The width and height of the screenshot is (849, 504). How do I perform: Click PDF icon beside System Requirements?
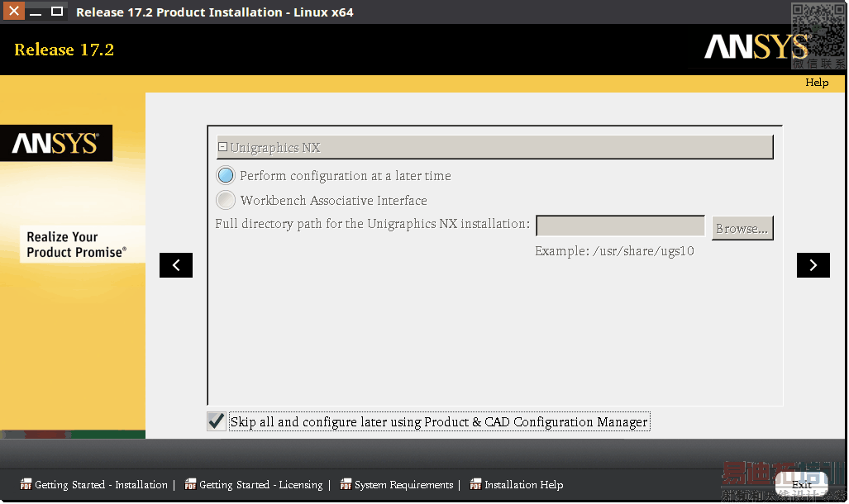[x=346, y=484]
